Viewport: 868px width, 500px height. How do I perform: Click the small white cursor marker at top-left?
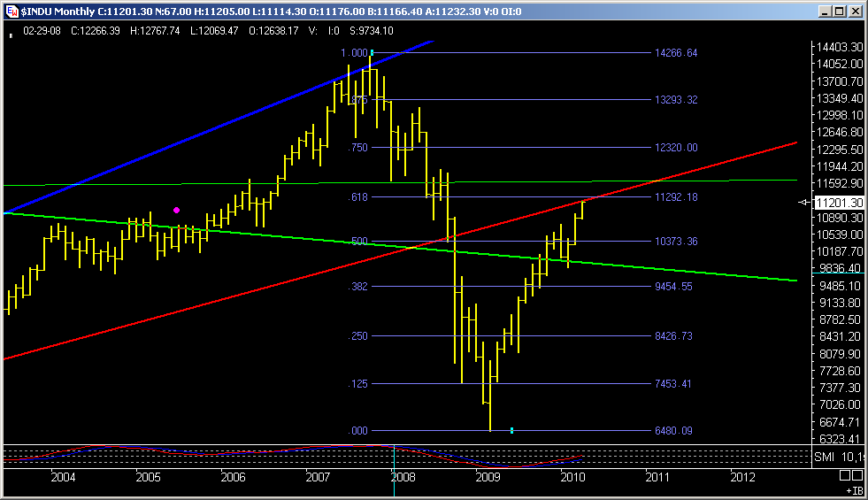tap(11, 35)
